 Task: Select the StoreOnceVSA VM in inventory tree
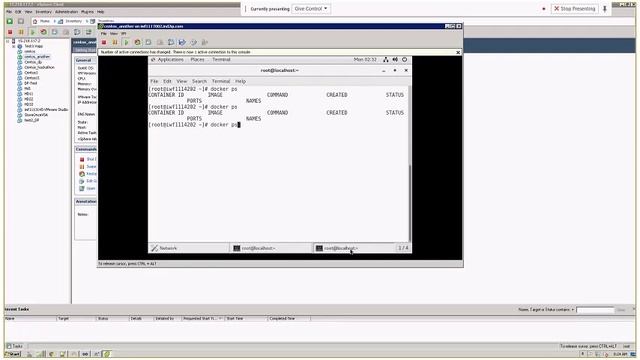click(36, 115)
